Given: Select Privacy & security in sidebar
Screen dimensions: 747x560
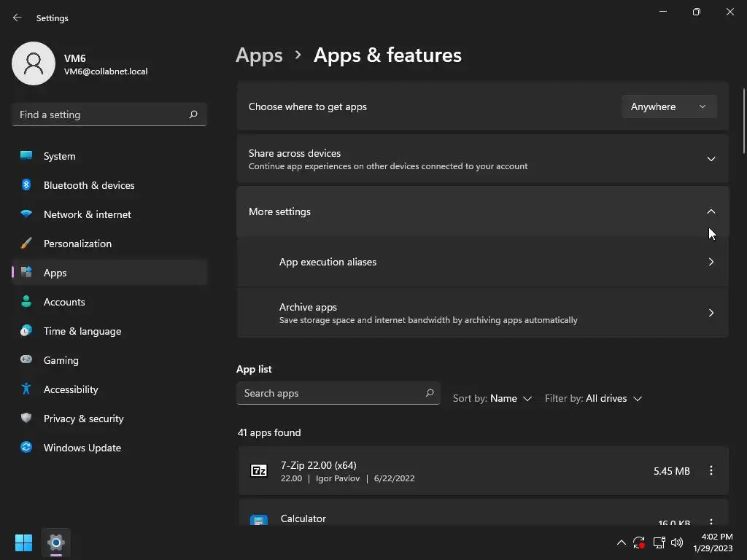Looking at the screenshot, I should point(83,419).
